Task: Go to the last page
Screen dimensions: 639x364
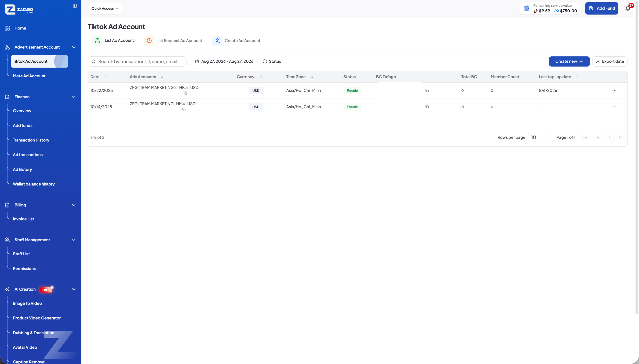Action: point(621,137)
